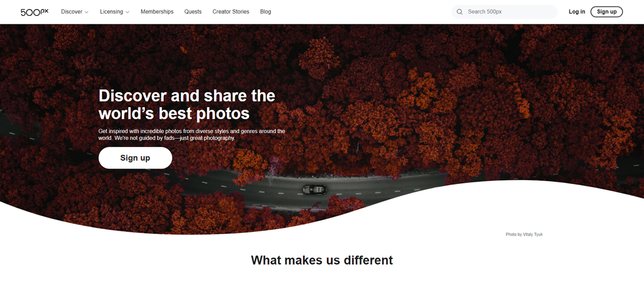
Task: Click the hero description paragraph text
Action: pyautogui.click(x=192, y=134)
